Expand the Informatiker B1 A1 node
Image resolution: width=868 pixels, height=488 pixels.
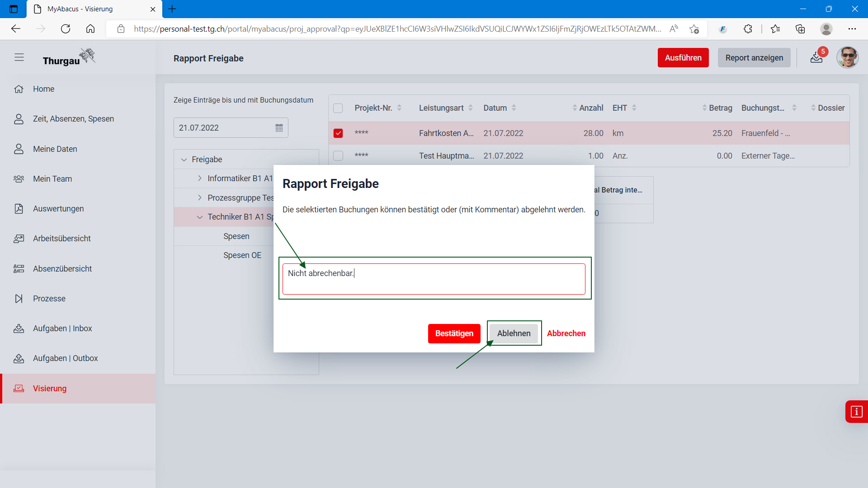tap(200, 178)
